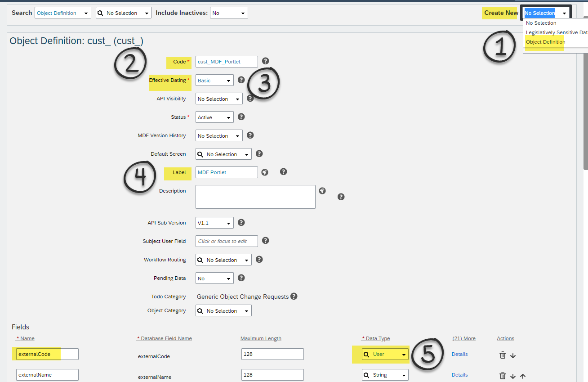Open the Effective Dating dropdown

(214, 81)
